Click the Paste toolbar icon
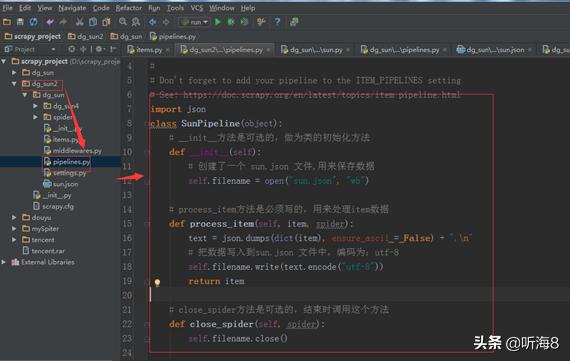570x361 pixels. [106, 22]
